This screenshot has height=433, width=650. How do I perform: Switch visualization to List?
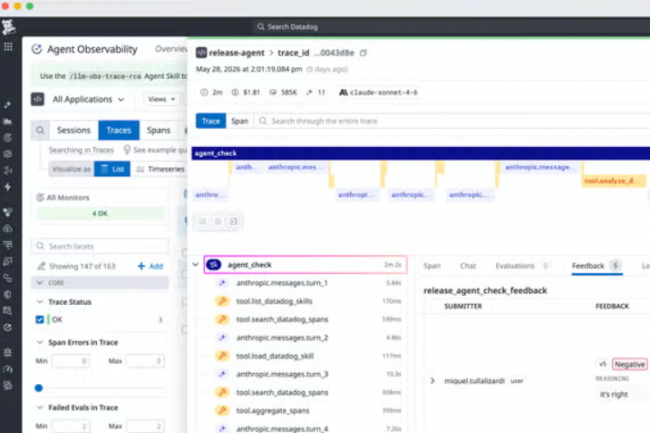click(112, 169)
